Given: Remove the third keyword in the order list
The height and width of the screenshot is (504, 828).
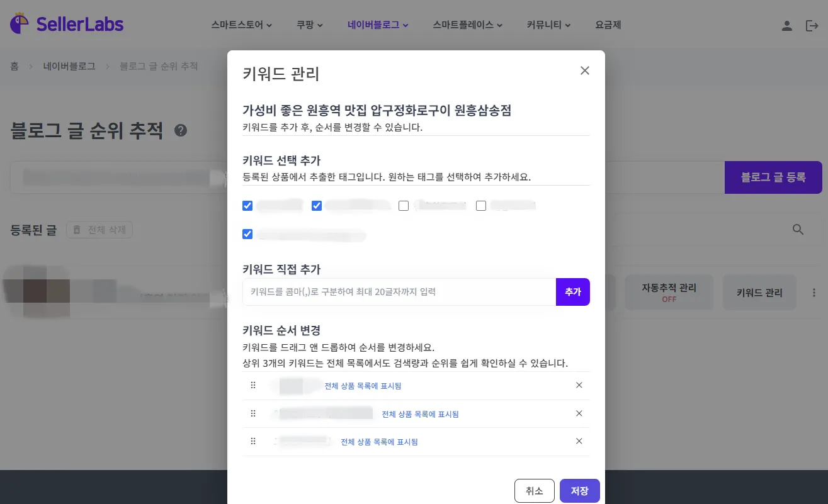Looking at the screenshot, I should [579, 441].
